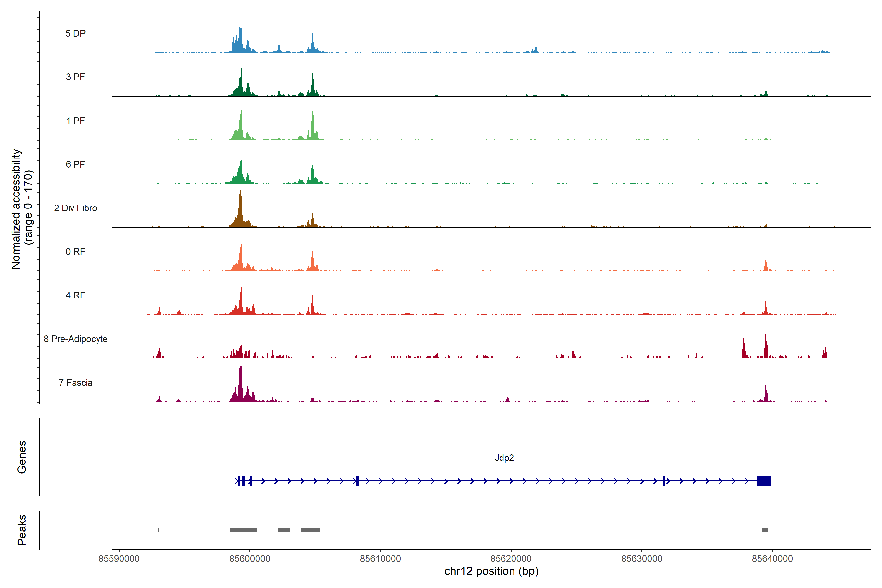Viewport: 882px width, 588px height.
Task: Click the 7 Fascia track label
Action: [75, 382]
